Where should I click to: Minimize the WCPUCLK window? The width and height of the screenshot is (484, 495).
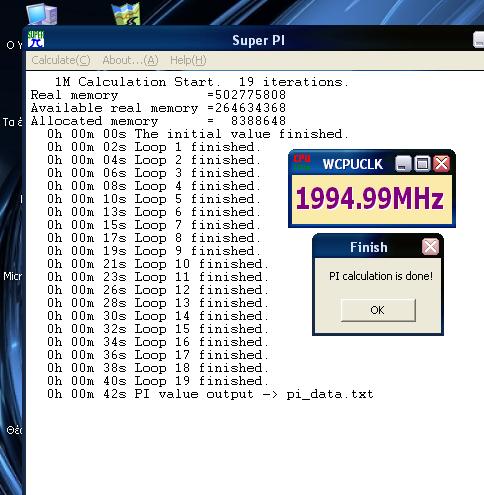[x=403, y=164]
